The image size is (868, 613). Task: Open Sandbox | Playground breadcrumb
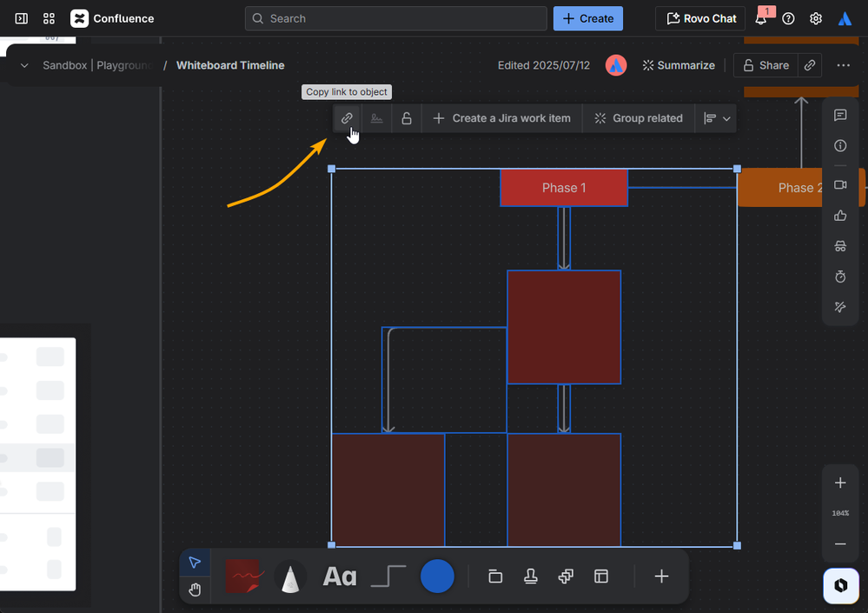pyautogui.click(x=96, y=65)
